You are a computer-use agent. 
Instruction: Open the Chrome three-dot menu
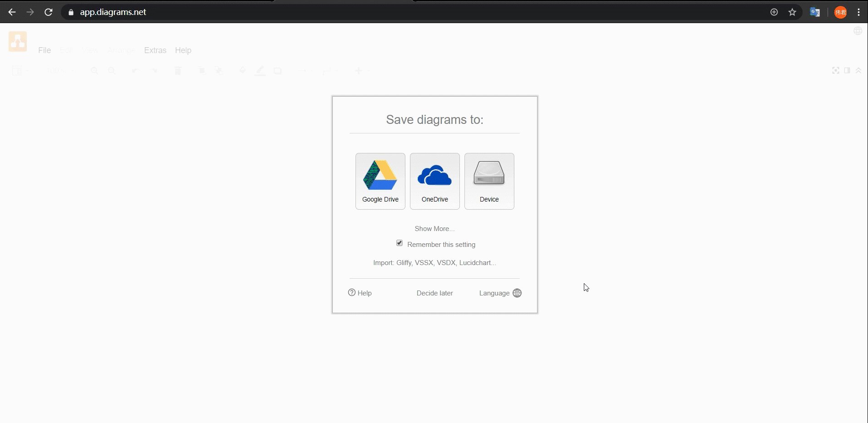coord(858,12)
